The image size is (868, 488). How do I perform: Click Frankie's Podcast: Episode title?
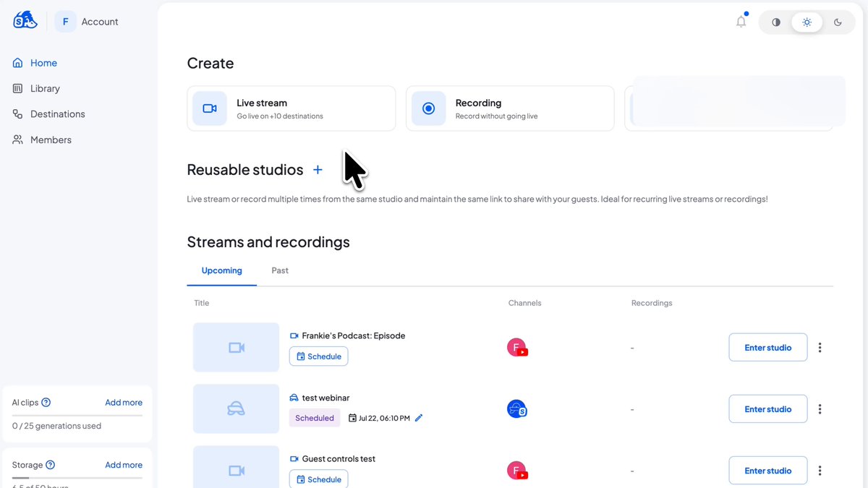click(x=354, y=335)
